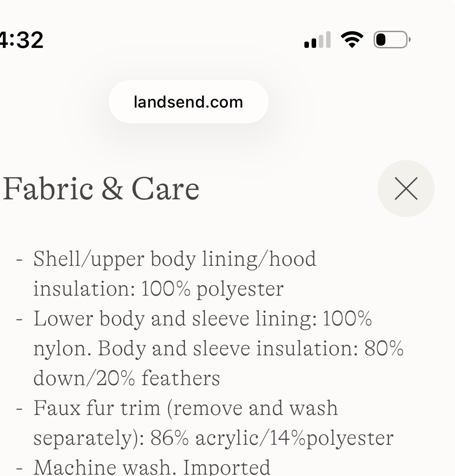Tap the cellular signal bars icon
Screen dimensions: 455x476
click(x=317, y=40)
